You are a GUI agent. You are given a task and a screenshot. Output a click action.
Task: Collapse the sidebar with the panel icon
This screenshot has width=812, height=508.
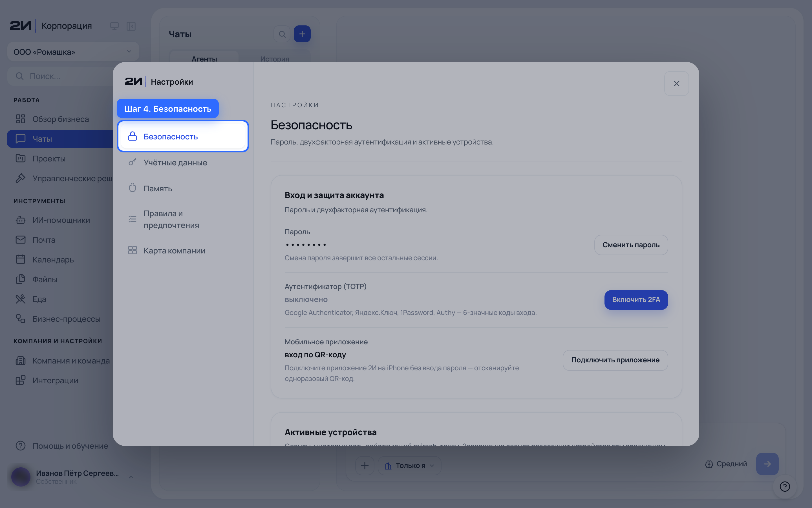point(131,26)
